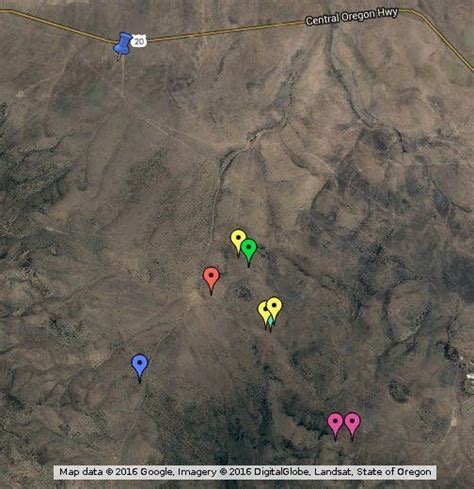Image resolution: width=474 pixels, height=489 pixels.
Task: Click the Central Oregon Hwy label
Action: pyautogui.click(x=352, y=17)
